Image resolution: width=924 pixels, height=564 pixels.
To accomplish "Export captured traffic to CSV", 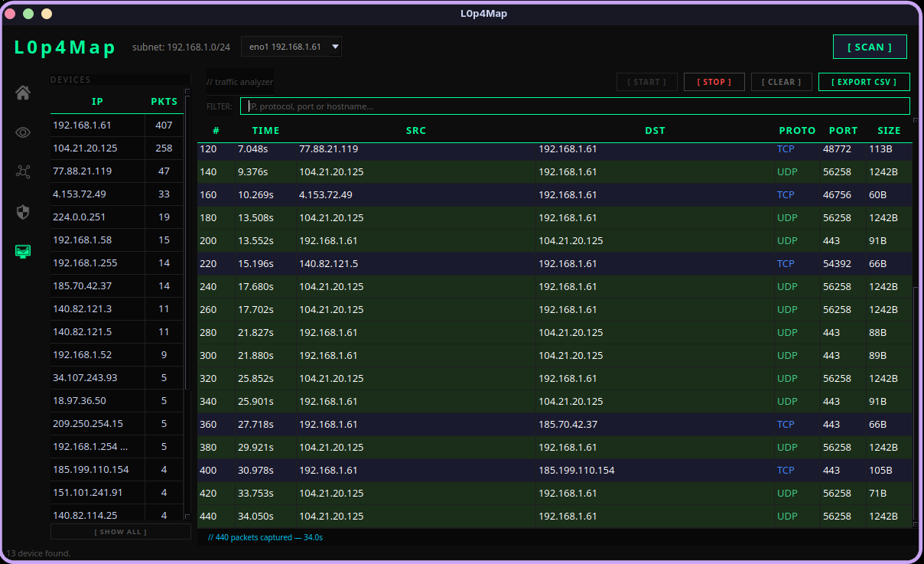I will [864, 82].
